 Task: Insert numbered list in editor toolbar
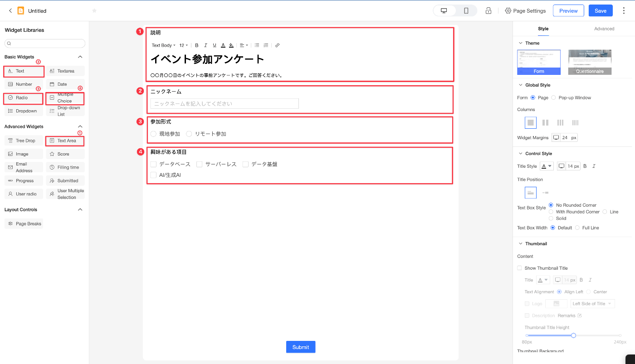(x=266, y=45)
